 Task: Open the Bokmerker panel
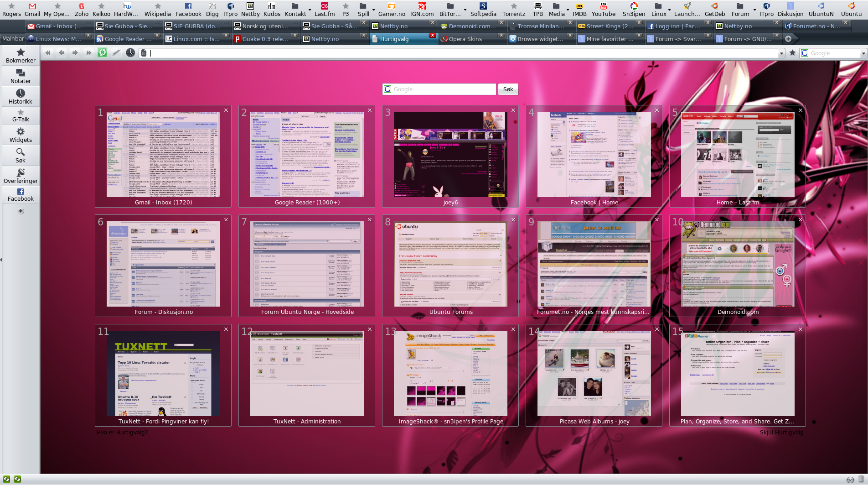[x=21, y=56]
